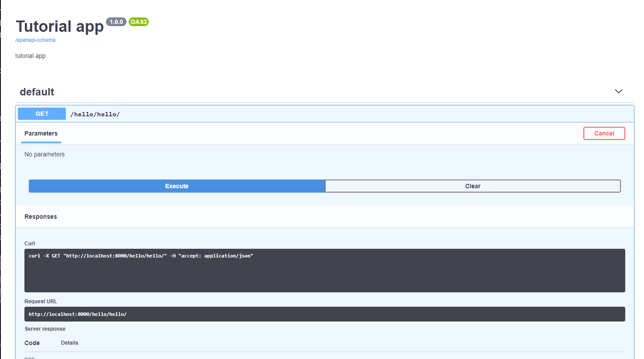
Task: Open the /openapi-schema link
Action: pos(35,40)
